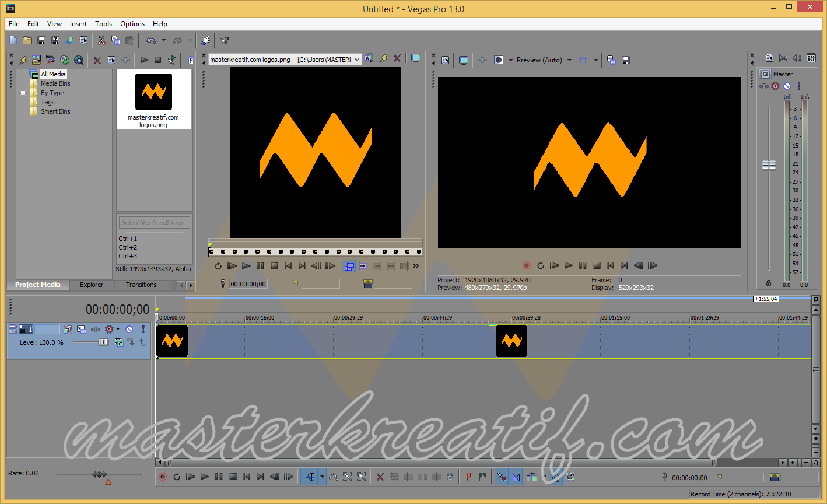Open split screen view dropdown arrow
Viewport: 827px width, 504px height.
(x=511, y=60)
